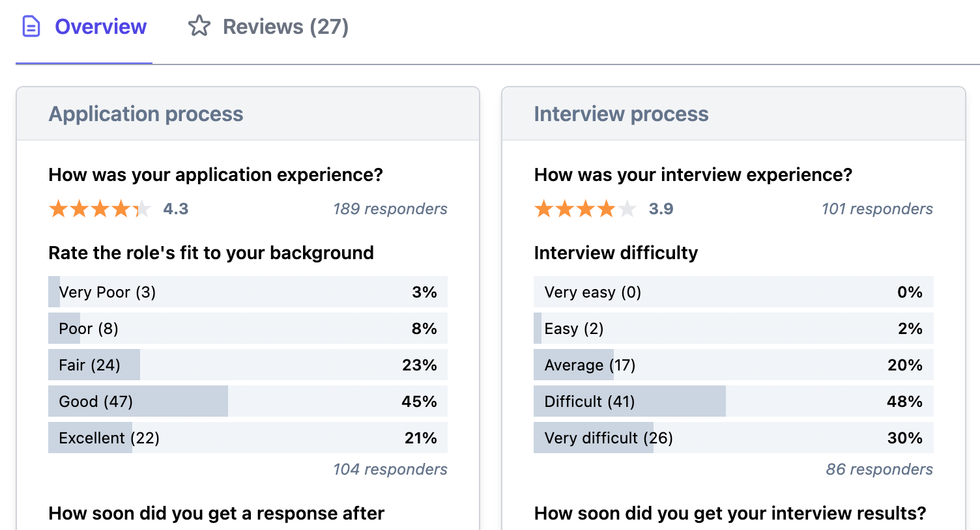Select the third star of interview experience rating

[585, 208]
